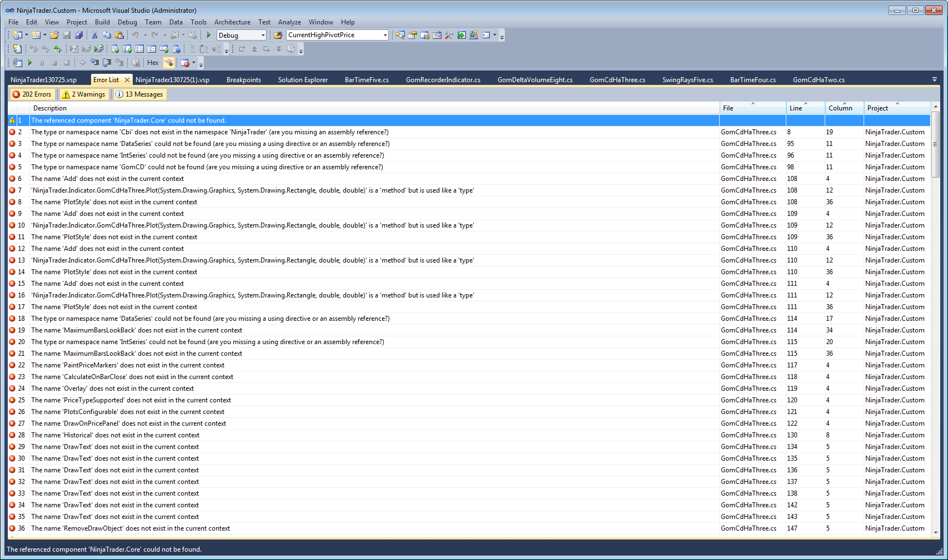Click the Continue green play icon
The width and height of the screenshot is (948, 560).
[30, 63]
